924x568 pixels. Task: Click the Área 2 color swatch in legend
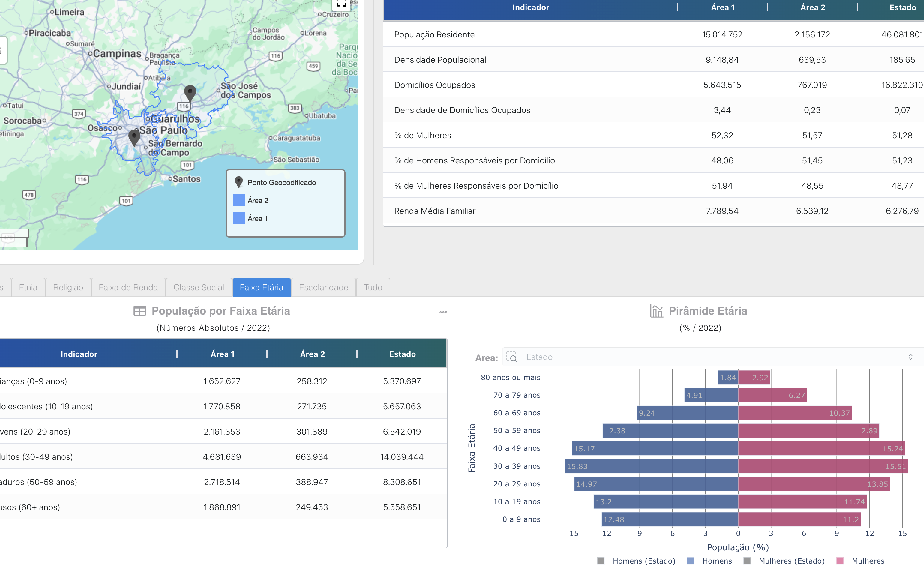pyautogui.click(x=238, y=201)
